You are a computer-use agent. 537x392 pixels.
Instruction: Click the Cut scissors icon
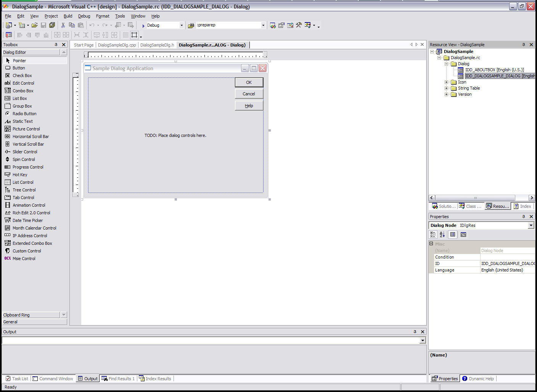(63, 25)
